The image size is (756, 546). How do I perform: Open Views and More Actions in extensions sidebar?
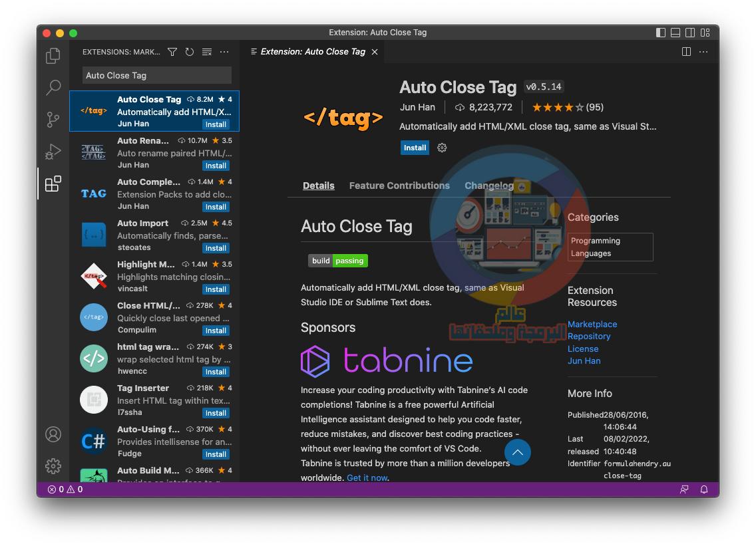tap(224, 52)
